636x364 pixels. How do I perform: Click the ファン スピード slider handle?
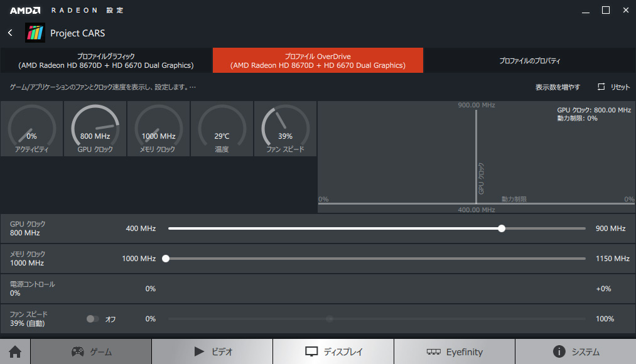click(x=330, y=319)
